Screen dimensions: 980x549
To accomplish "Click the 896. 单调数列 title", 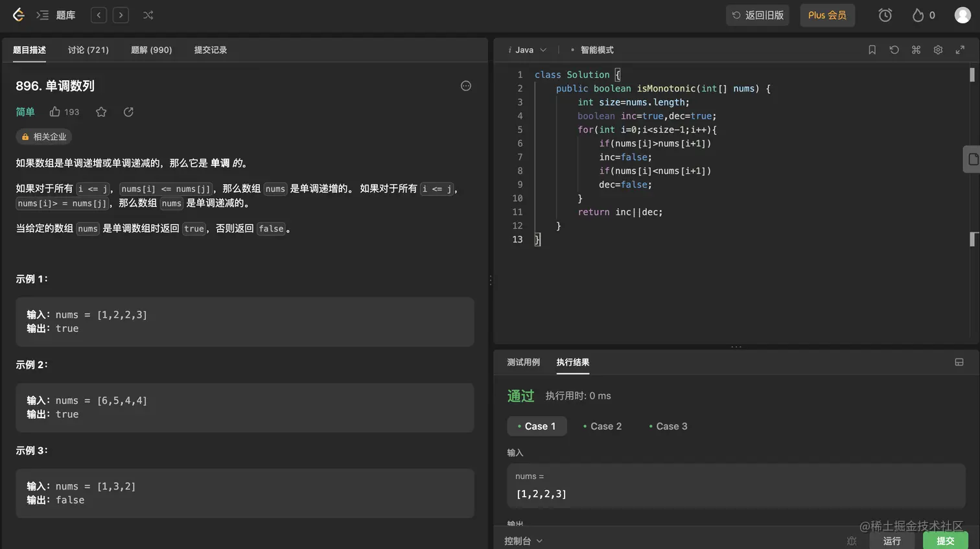I will (55, 86).
